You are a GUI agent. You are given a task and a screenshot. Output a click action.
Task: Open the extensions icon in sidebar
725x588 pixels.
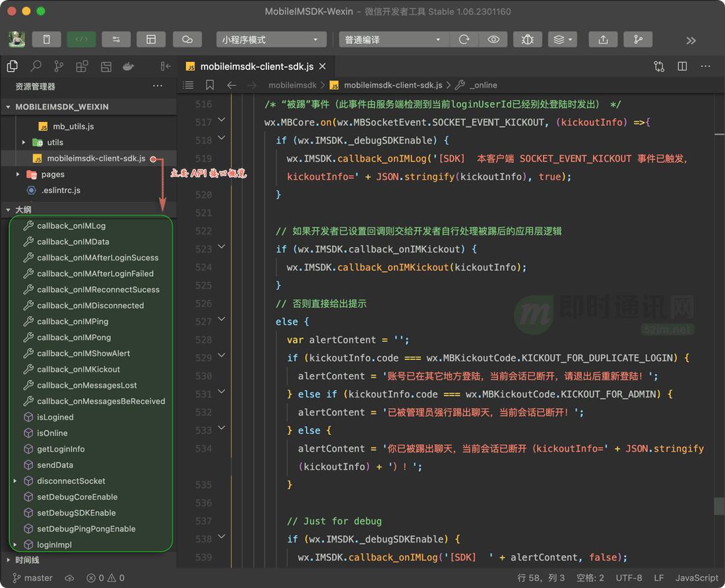click(x=82, y=66)
